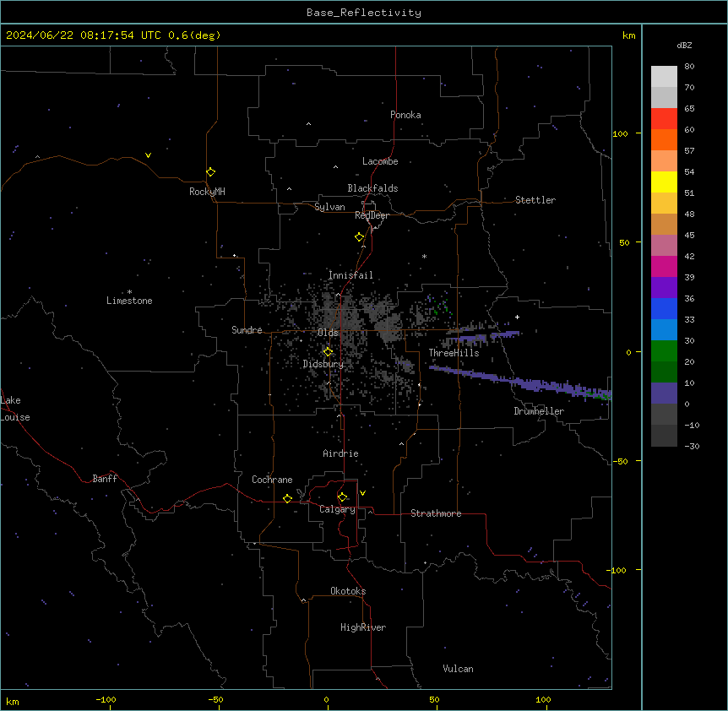Click the Lacombe label
Image resolution: width=728 pixels, height=711 pixels.
click(380, 161)
